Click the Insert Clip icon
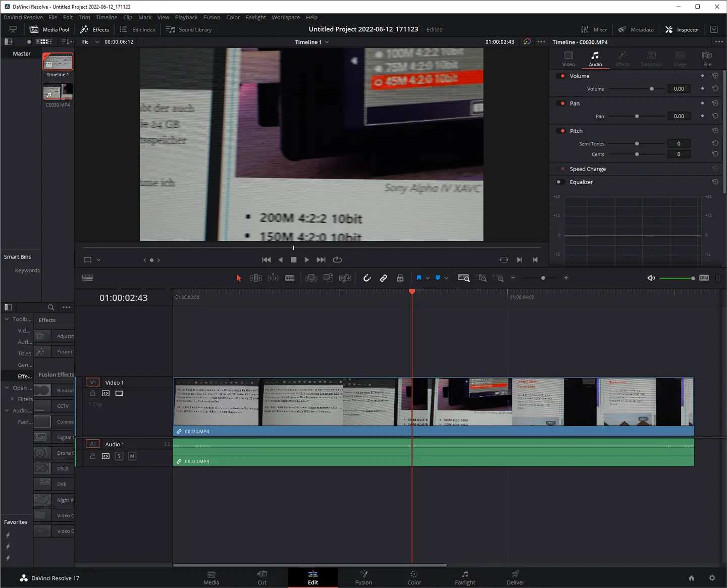This screenshot has height=588, width=727. coord(311,278)
